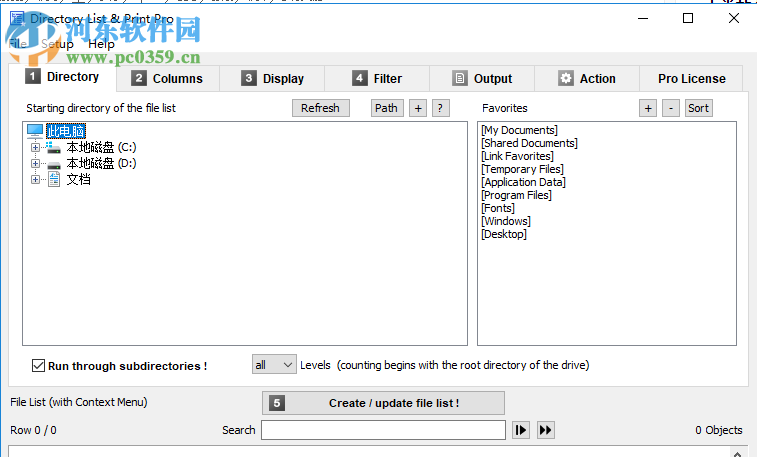Click the D: drive icon
This screenshot has height=457, width=757.
tap(54, 165)
